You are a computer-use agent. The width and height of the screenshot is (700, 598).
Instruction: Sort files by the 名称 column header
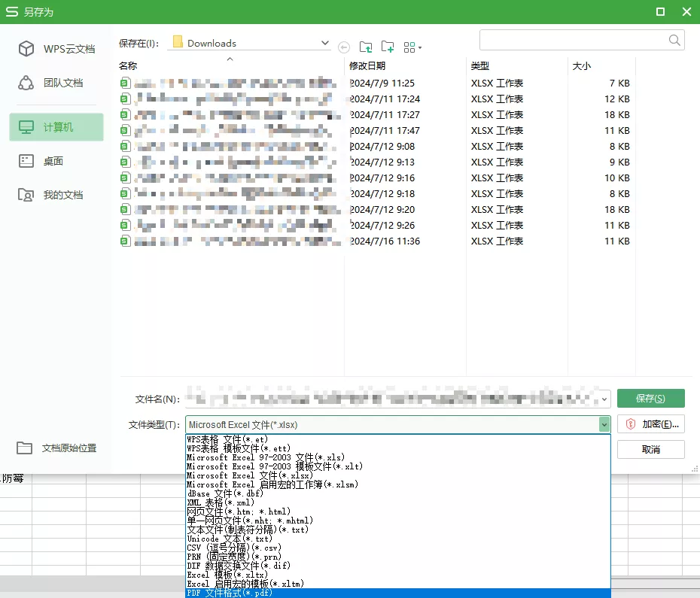click(x=128, y=65)
